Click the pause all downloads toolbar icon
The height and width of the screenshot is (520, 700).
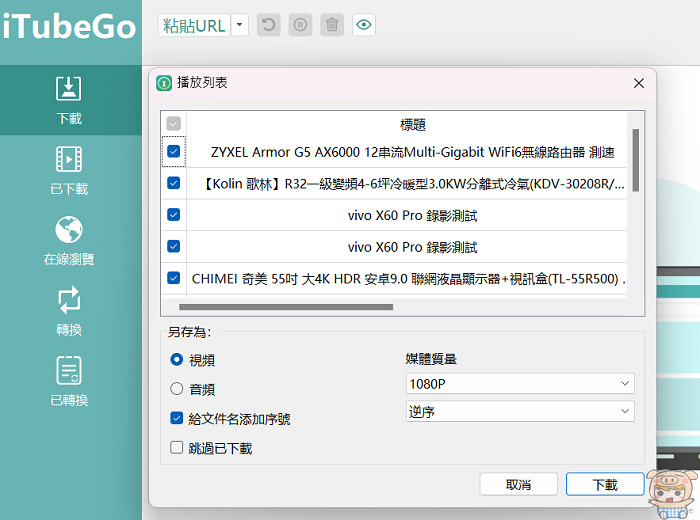click(300, 25)
